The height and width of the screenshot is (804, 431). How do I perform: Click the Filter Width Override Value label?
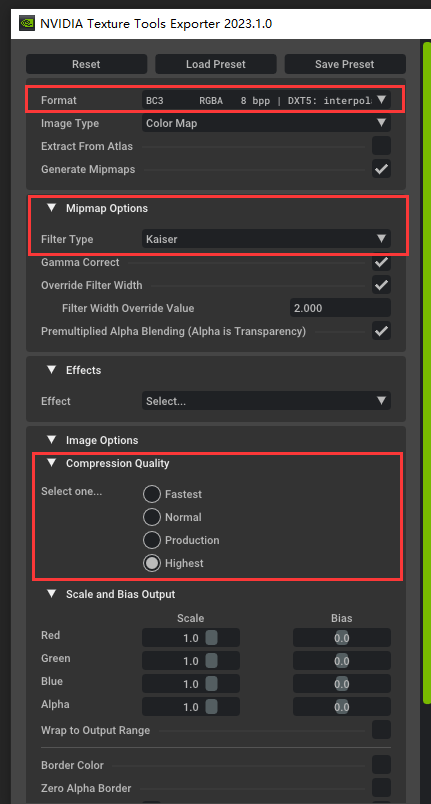(x=128, y=308)
